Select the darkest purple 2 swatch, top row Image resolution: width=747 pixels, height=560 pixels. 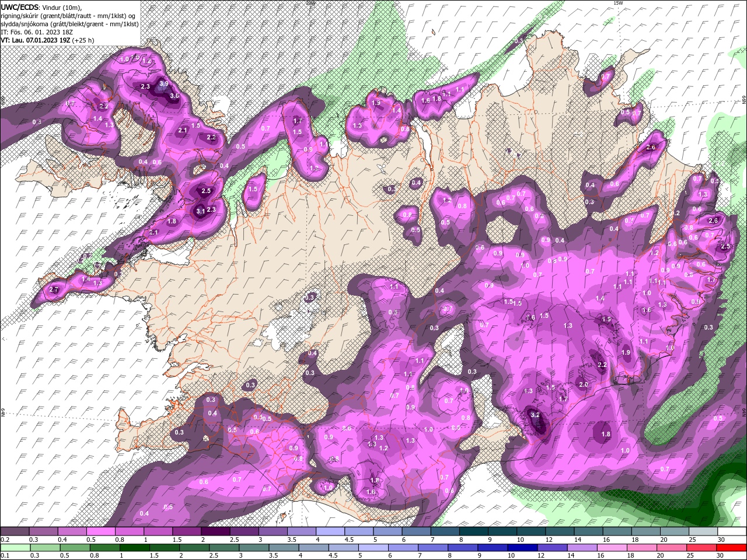(x=215, y=531)
